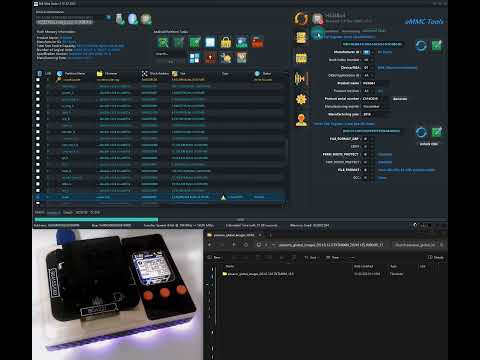The height and width of the screenshot is (360, 480).
Task: Open the FILE_FORMAT_GRP value dropdown
Action: [368, 139]
